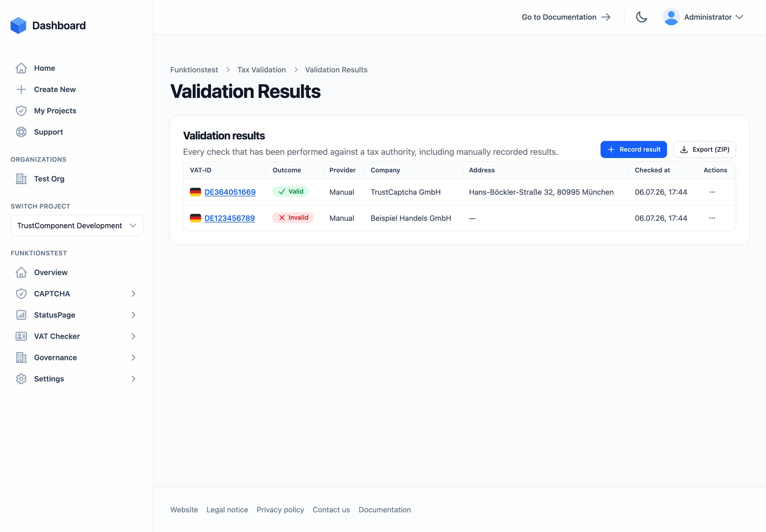Click the VAT-ID column header

coord(201,170)
